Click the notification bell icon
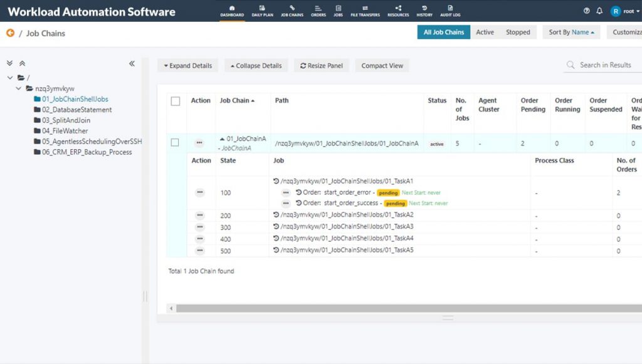This screenshot has height=364, width=642. click(x=599, y=11)
